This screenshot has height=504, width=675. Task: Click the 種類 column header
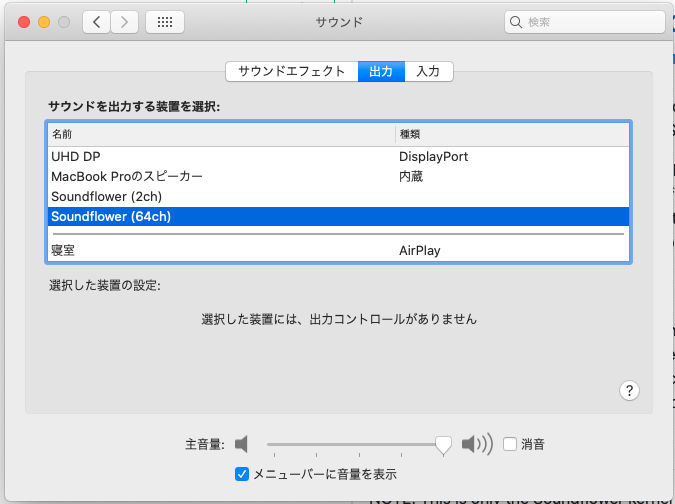512,134
